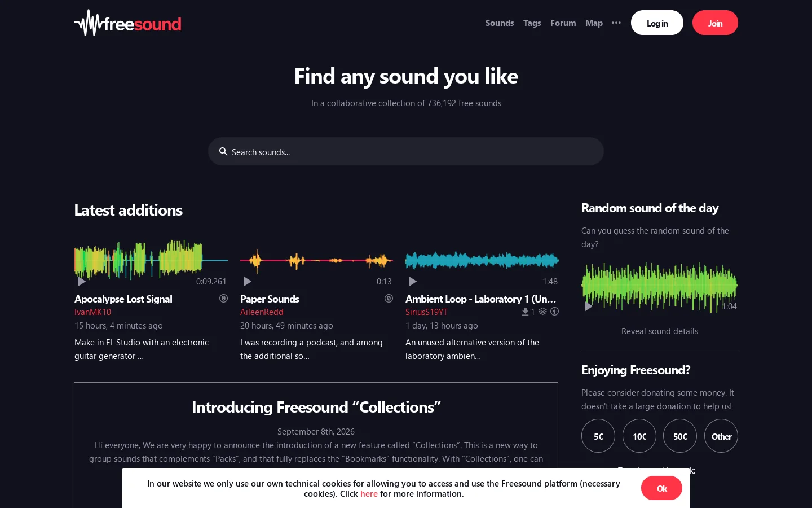This screenshot has width=812, height=508.
Task: Play Ambient Loop - Laboratory 1
Action: [413, 281]
